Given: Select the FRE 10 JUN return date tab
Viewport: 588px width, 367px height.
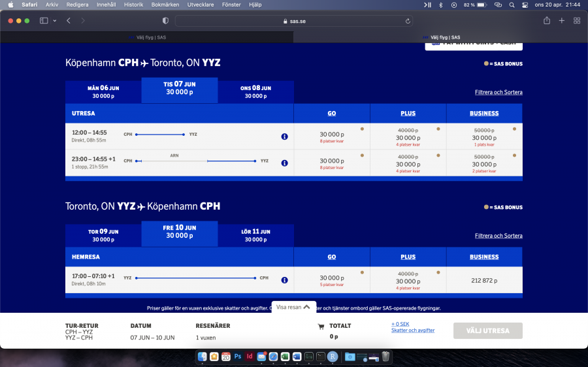Looking at the screenshot, I should tap(180, 234).
